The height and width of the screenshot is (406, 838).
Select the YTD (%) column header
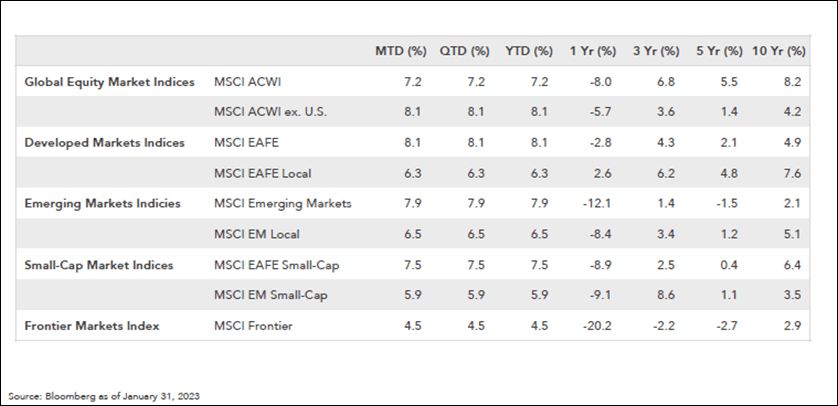coord(529,51)
